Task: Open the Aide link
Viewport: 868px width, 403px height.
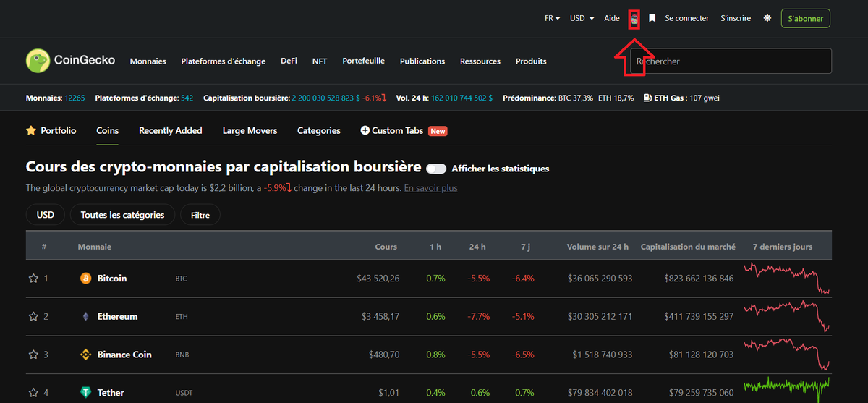Action: pos(612,18)
